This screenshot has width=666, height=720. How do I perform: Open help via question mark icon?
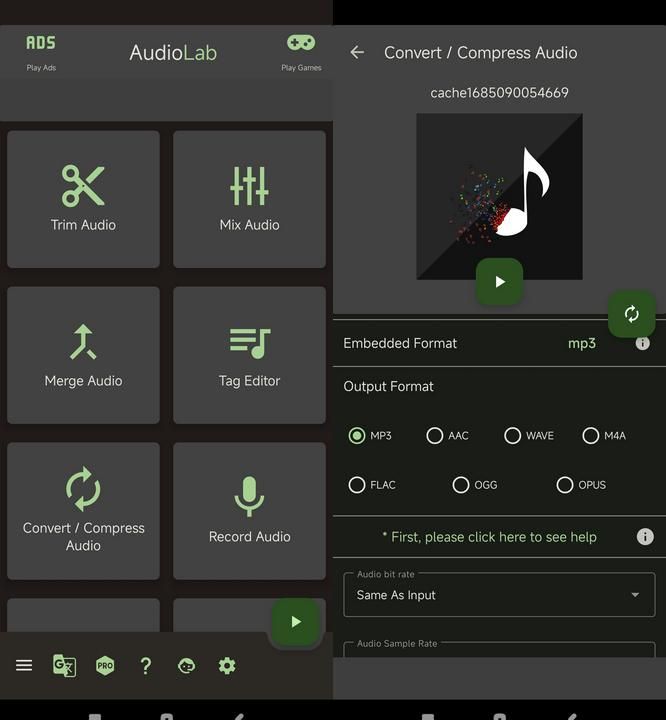[146, 665]
